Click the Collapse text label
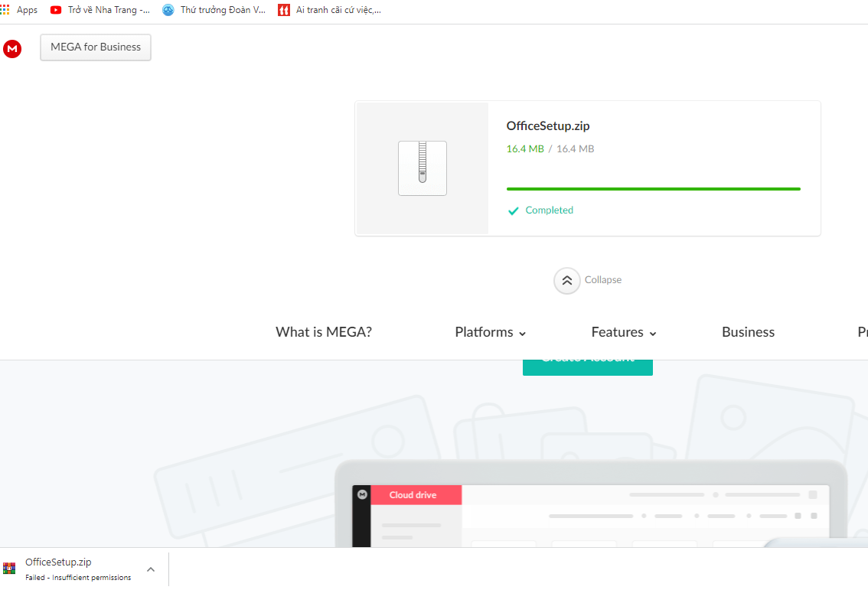The height and width of the screenshot is (590, 868). (x=603, y=280)
